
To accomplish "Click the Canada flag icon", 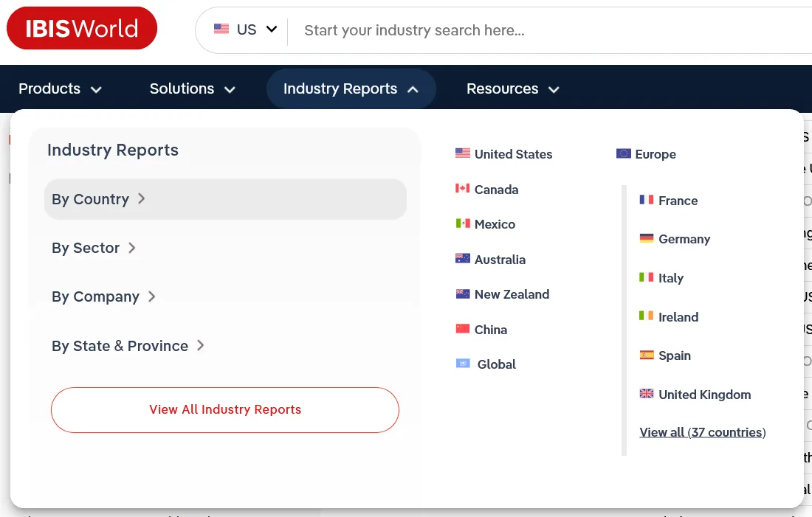I will (x=462, y=188).
